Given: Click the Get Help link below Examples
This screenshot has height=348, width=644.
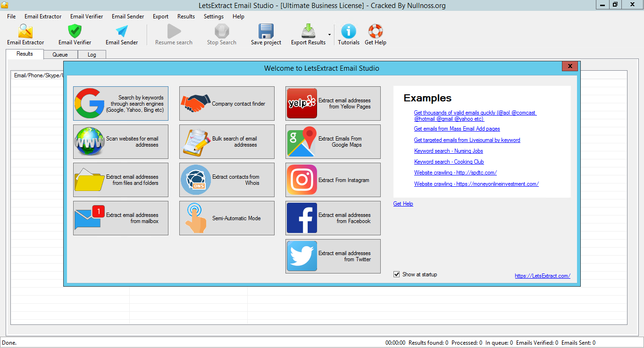Looking at the screenshot, I should coord(403,204).
